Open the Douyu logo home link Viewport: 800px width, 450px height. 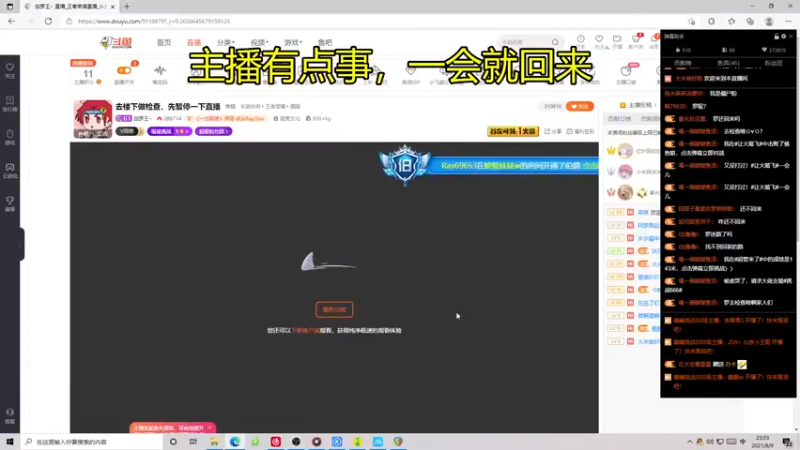click(116, 42)
